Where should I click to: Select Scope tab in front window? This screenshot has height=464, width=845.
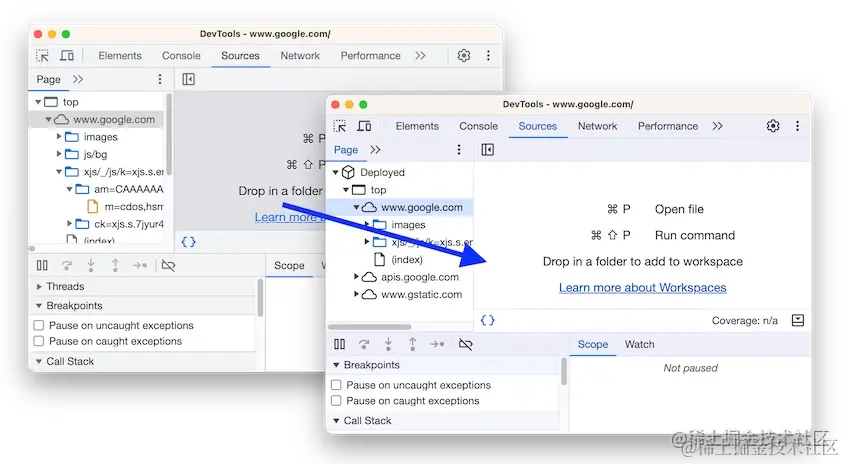click(593, 344)
